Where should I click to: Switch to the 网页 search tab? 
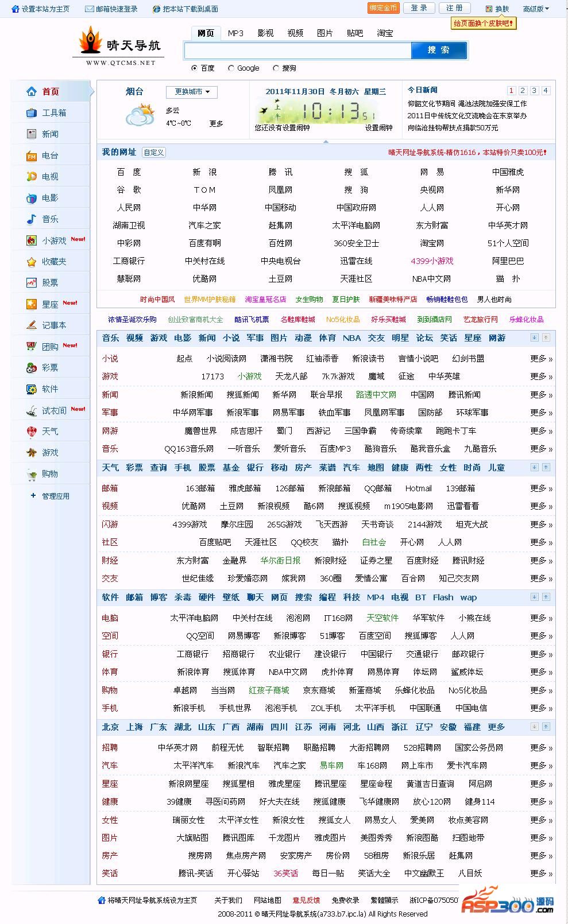206,33
